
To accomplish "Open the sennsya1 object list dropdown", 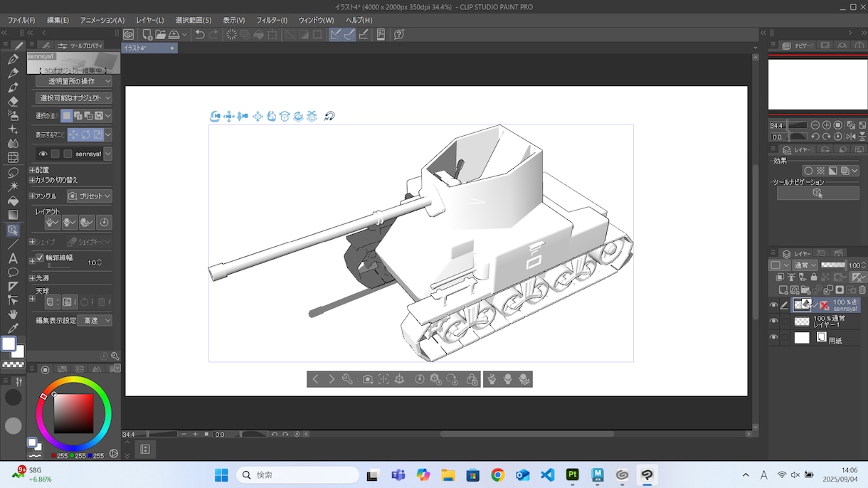I will coord(108,154).
